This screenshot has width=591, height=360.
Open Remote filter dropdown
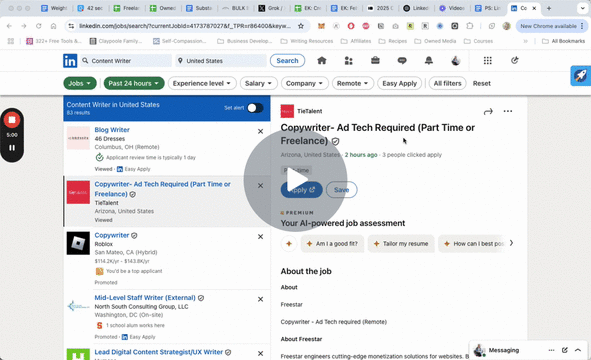coord(353,83)
